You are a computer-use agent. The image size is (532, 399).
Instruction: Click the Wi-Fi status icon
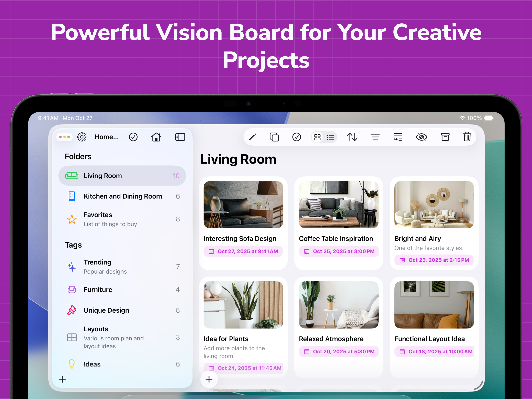coord(462,118)
